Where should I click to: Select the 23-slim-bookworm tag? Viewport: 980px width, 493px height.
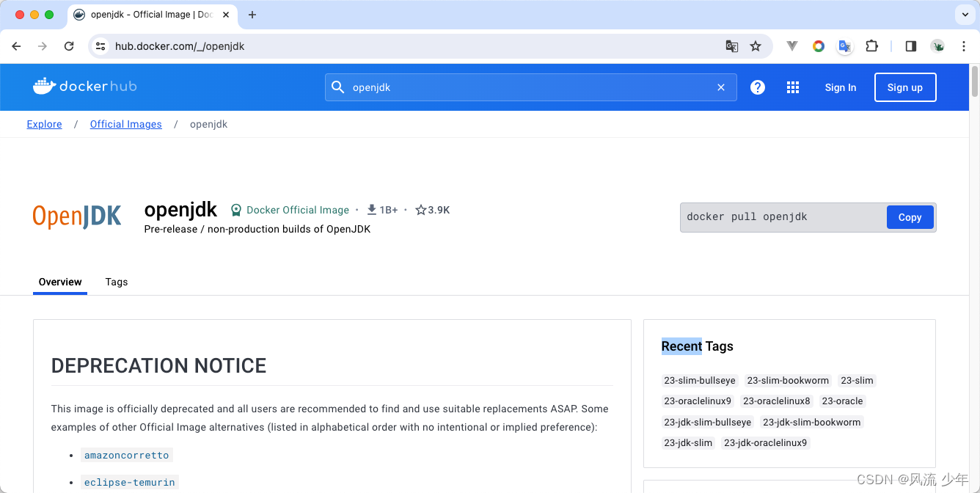click(788, 381)
